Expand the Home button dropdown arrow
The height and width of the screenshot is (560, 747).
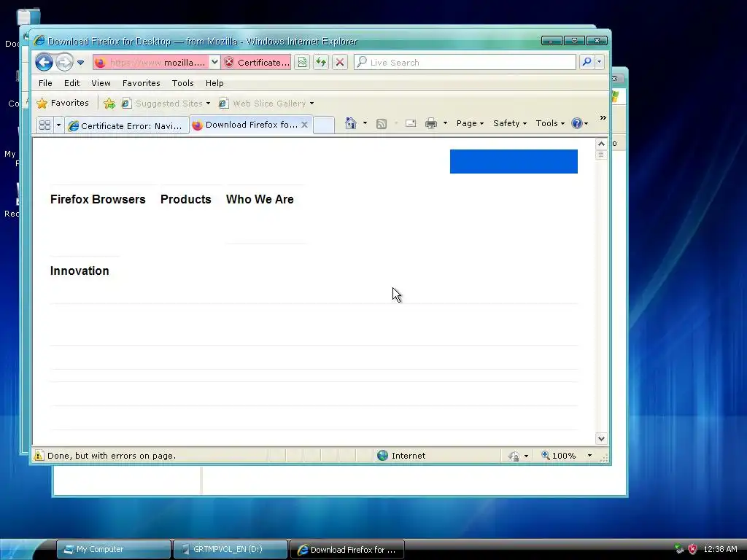pyautogui.click(x=365, y=123)
